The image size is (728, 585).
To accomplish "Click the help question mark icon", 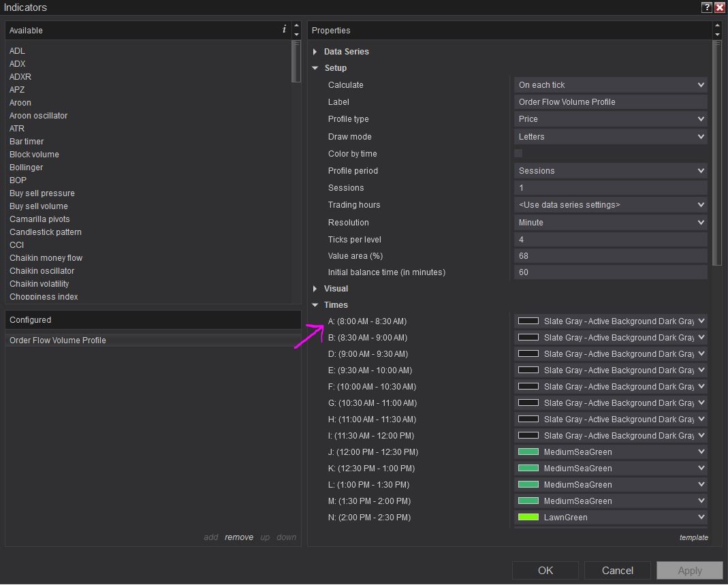I will [706, 7].
